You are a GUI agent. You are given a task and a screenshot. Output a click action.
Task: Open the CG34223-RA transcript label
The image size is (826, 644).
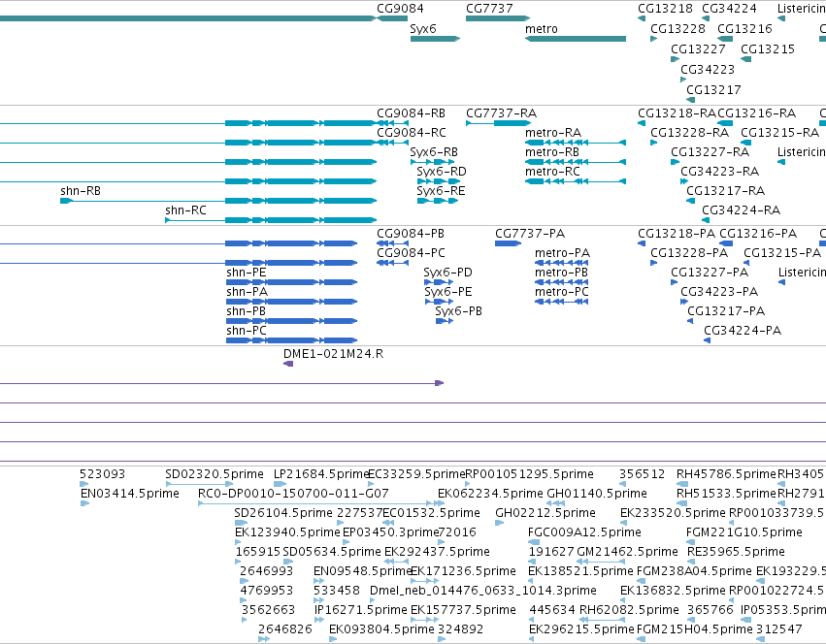pos(719,172)
